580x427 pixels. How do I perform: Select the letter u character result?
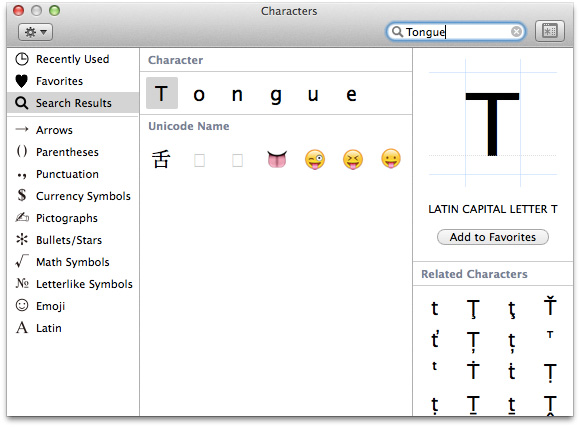pos(313,94)
